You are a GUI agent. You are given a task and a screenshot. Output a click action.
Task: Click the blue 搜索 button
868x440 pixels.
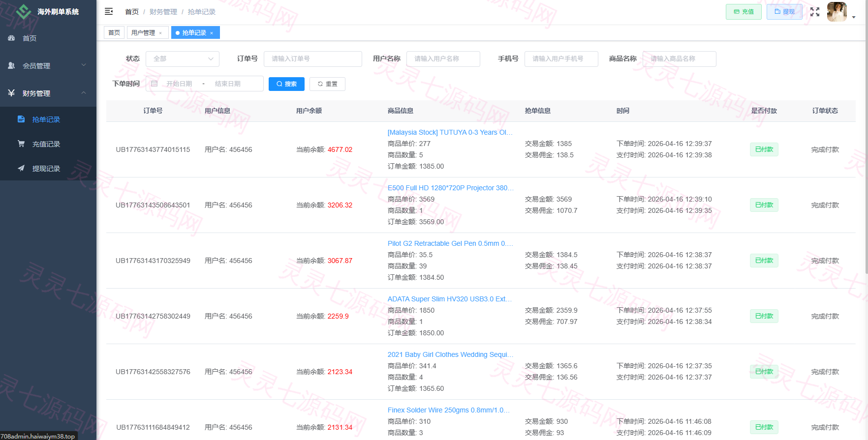tap(286, 84)
